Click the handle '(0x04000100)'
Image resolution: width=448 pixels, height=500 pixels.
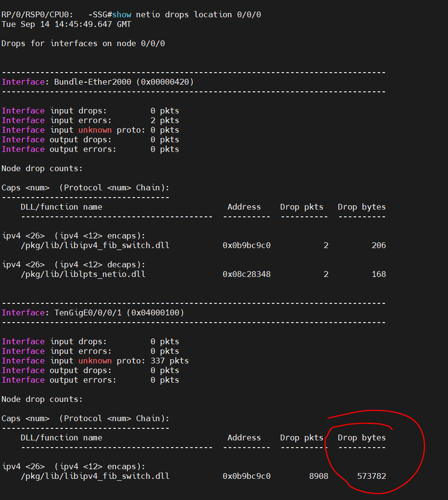(156, 313)
